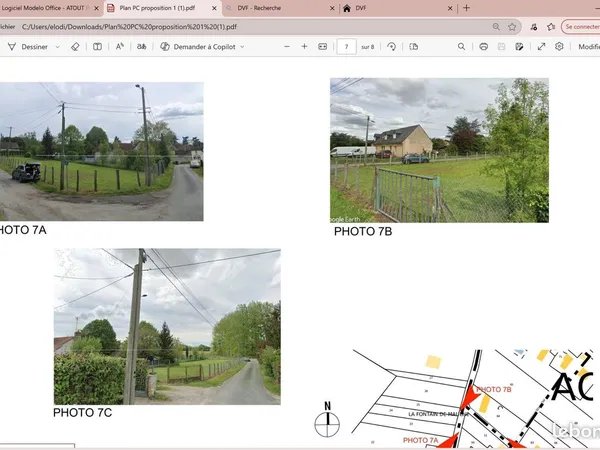Open the browser extensions icon
600x450 pixels.
[534, 27]
